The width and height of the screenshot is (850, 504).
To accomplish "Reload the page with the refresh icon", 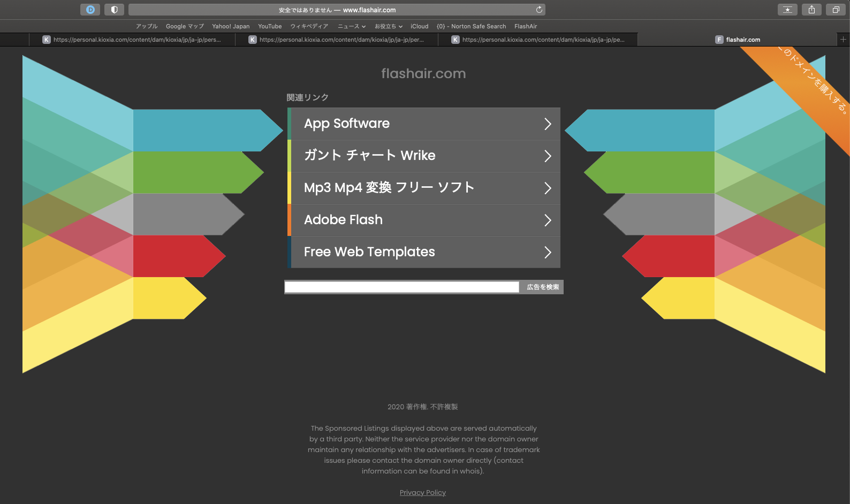I will click(x=539, y=10).
